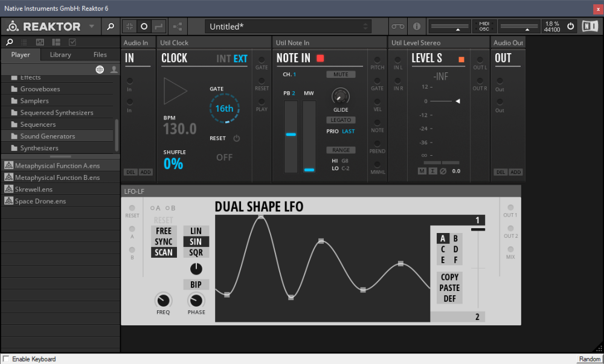Switch clock to INT mode
This screenshot has width=604, height=364.
click(x=223, y=59)
